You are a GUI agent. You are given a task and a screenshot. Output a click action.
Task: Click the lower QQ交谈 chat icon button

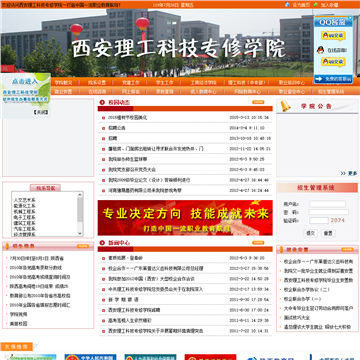pyautogui.click(x=333, y=62)
